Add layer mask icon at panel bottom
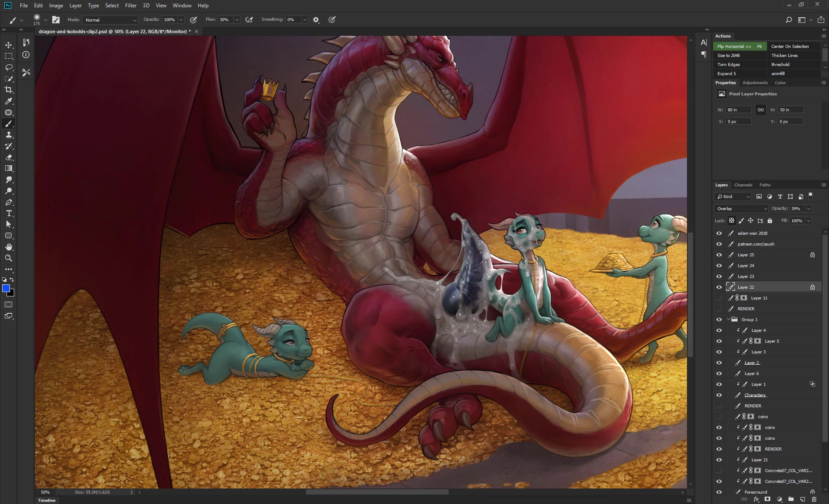The height and width of the screenshot is (504, 829). tap(768, 499)
